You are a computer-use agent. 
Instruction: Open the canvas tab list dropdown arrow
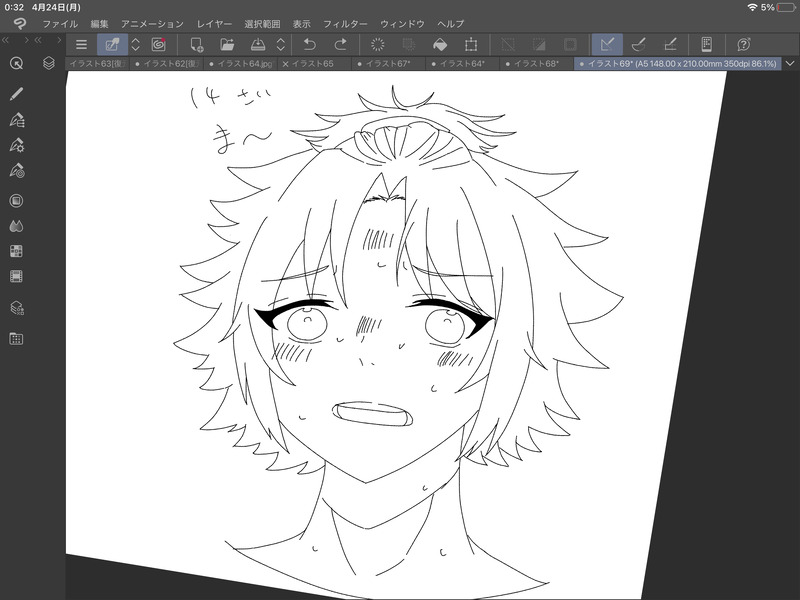[790, 64]
